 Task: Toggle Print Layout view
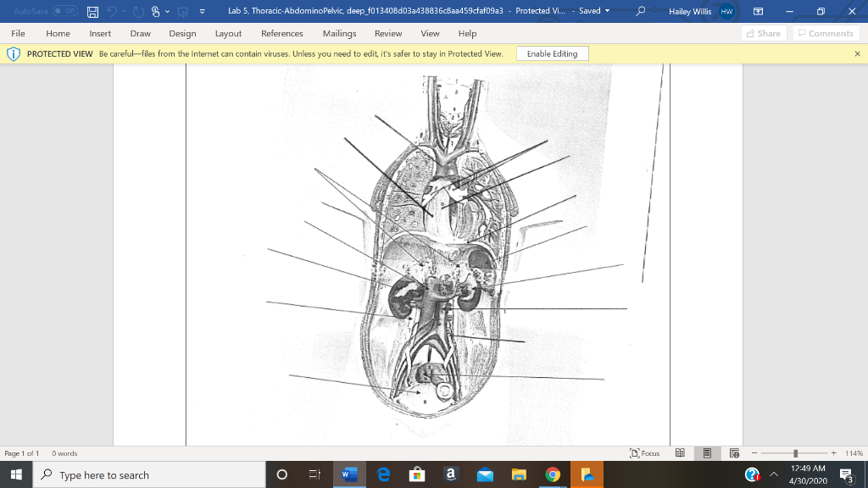(x=709, y=452)
